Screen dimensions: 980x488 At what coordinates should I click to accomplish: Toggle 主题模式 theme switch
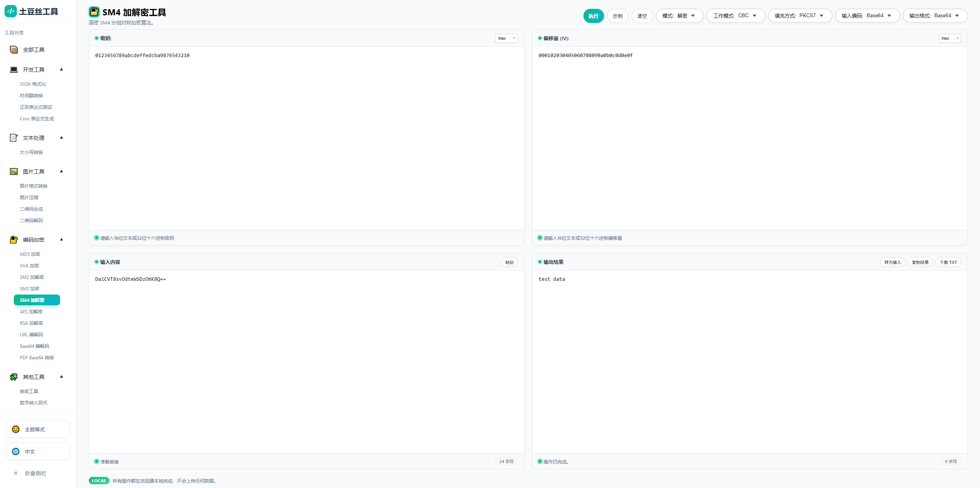[x=38, y=429]
